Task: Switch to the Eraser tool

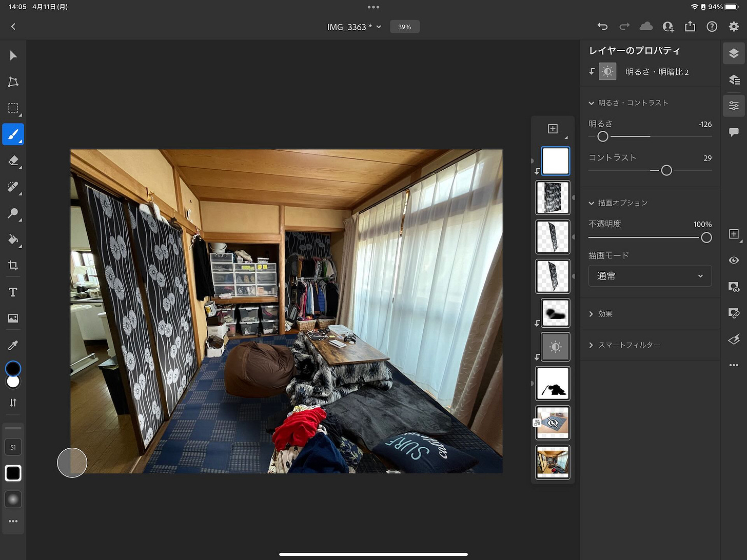Action: 13,161
